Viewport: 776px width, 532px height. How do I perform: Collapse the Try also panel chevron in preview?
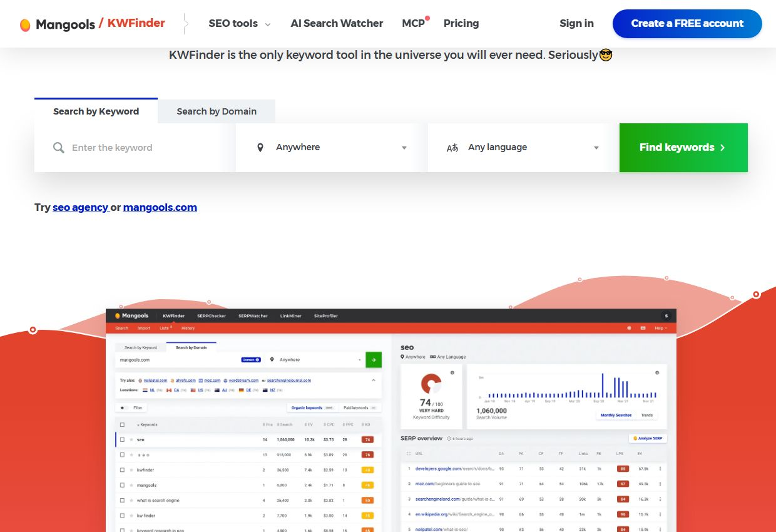coord(374,380)
